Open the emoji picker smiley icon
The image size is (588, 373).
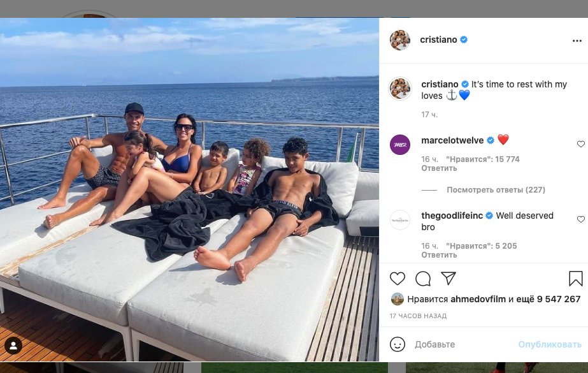click(x=398, y=344)
